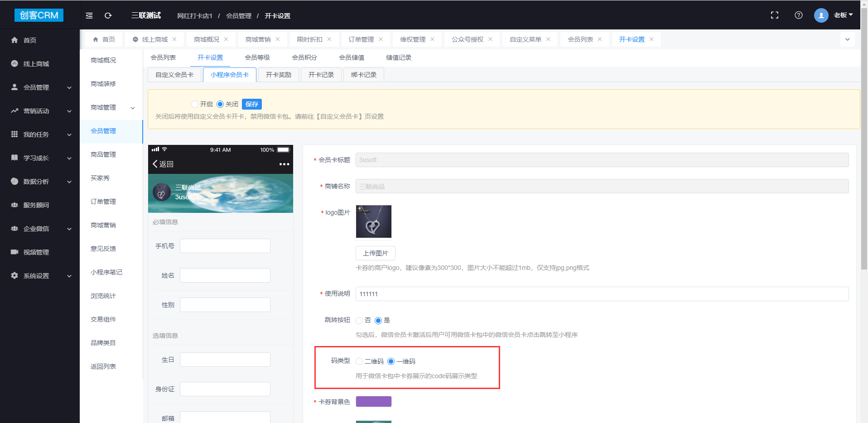The height and width of the screenshot is (423, 868).
Task: Open the 自定义会员卡 tab
Action: 174,75
